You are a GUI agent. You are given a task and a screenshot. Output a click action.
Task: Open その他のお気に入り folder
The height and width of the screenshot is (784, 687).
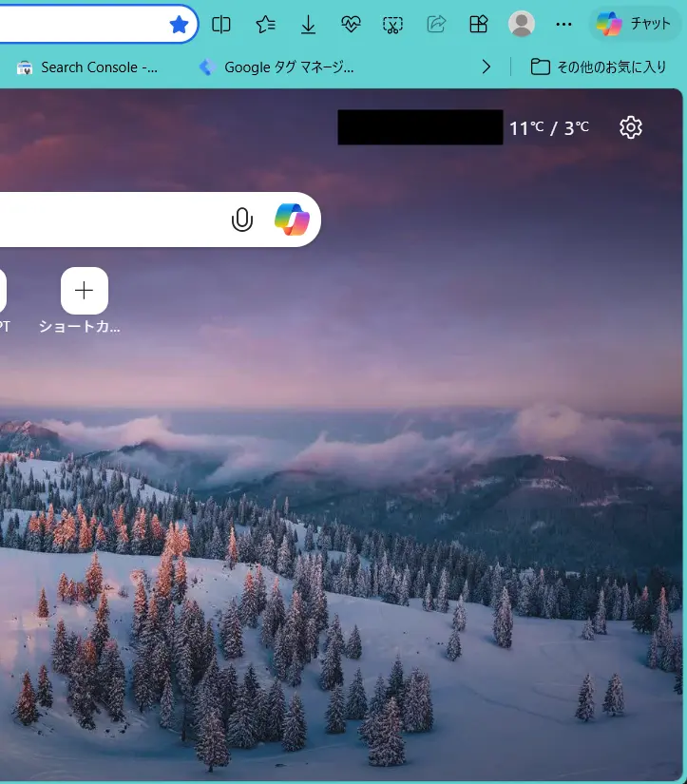coord(599,67)
